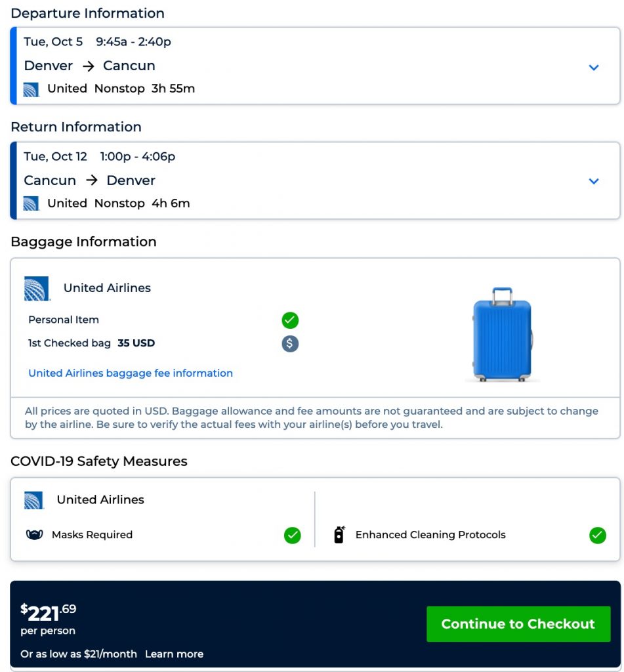Screen dimensions: 624x672
Task: Click the cleaning spray bottle icon
Action: coord(339,535)
